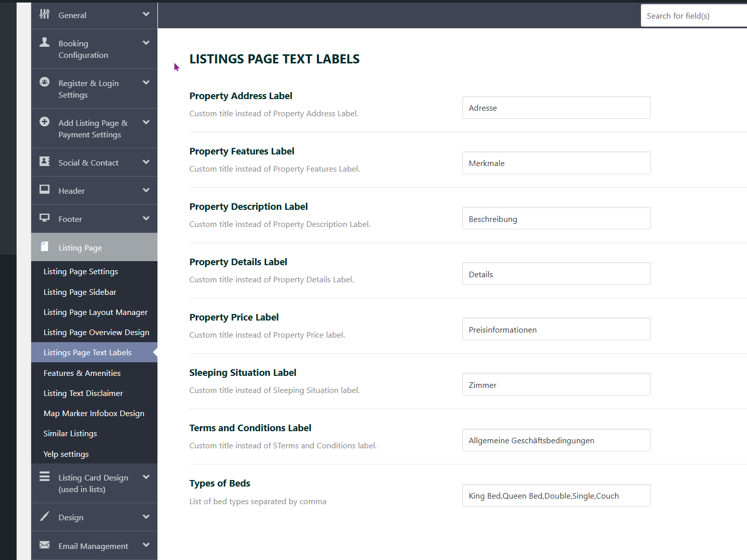Open the Header menu
747x560 pixels.
(94, 191)
